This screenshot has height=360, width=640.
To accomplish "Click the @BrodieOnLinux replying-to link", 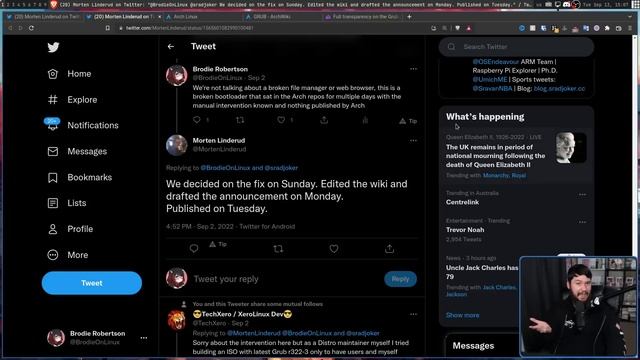I will (225, 168).
